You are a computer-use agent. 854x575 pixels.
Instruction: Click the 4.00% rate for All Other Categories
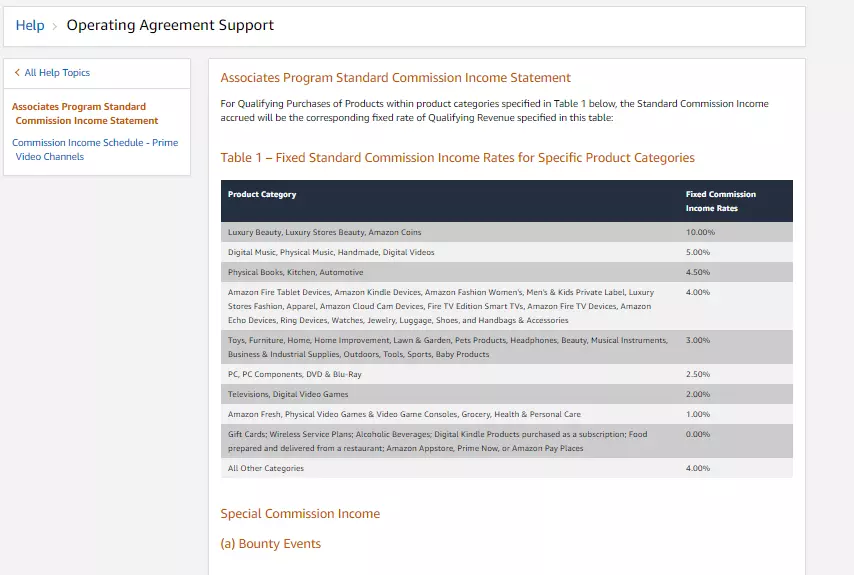[x=698, y=468]
